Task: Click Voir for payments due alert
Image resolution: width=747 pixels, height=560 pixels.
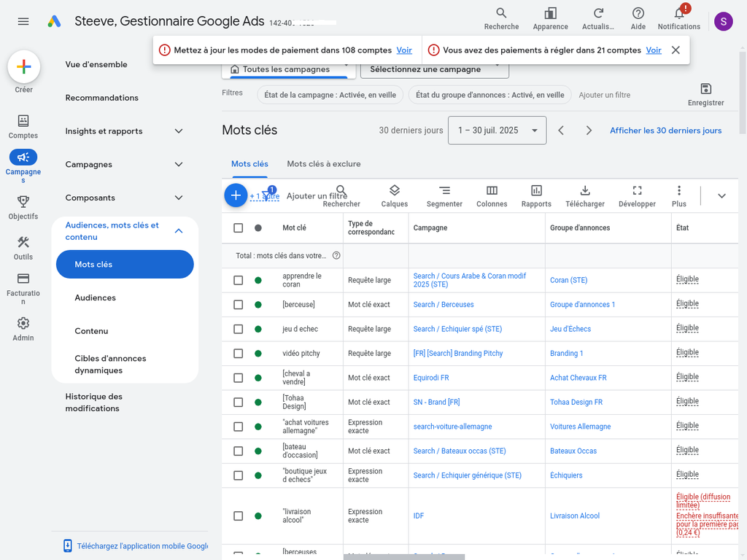Action: coord(654,50)
